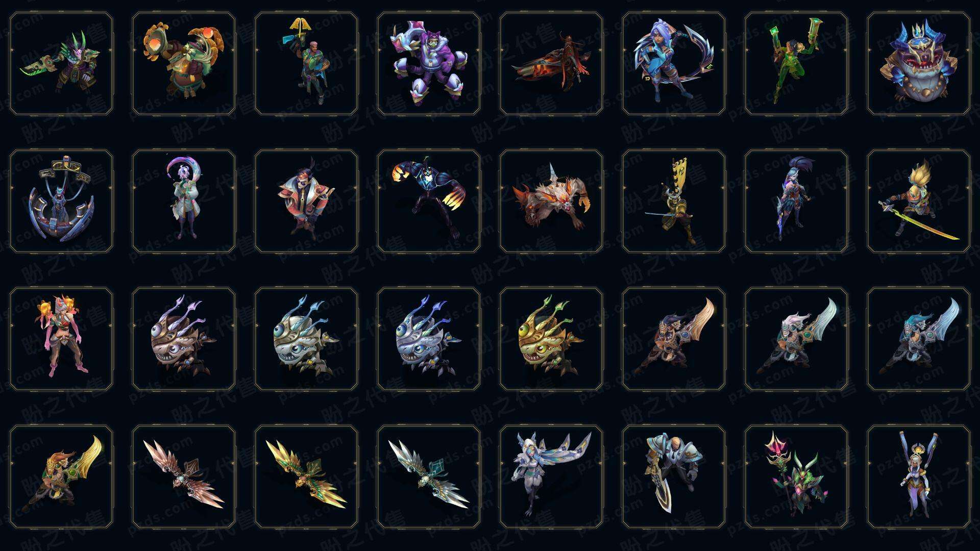This screenshot has height=551, width=980.
Task: Choose the green armored warrior with glowing blade
Action: pos(61,64)
